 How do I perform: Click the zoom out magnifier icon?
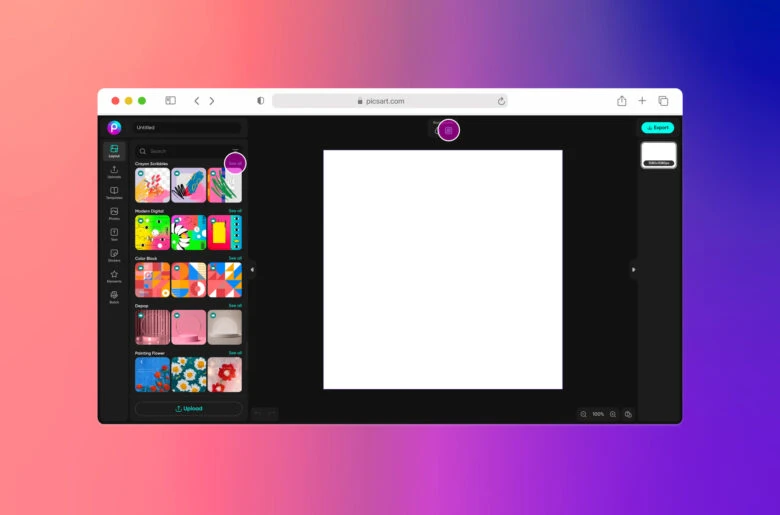pos(583,414)
